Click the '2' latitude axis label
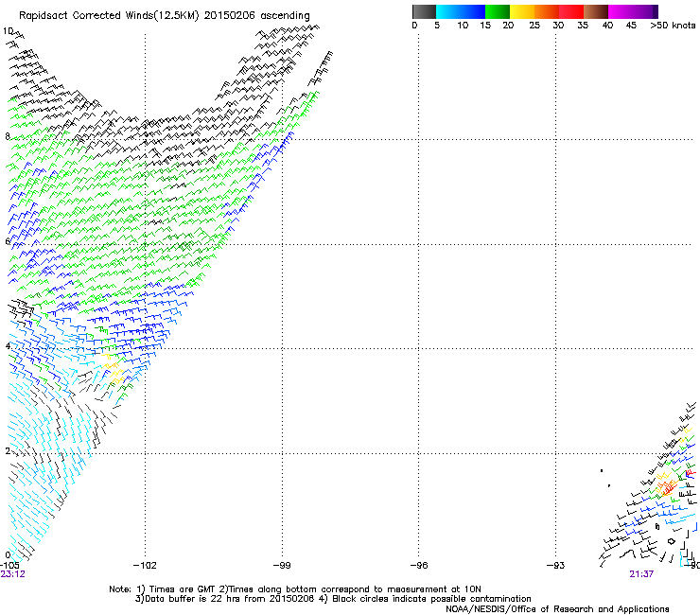 8,451
